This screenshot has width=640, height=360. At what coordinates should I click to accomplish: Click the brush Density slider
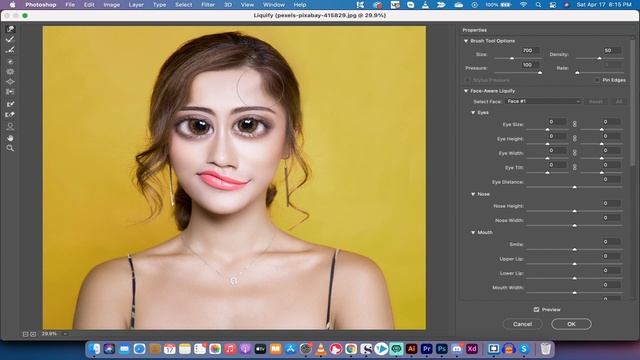(x=599, y=58)
